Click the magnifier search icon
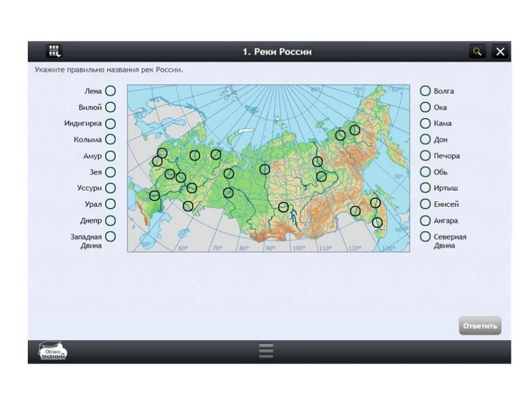This screenshot has width=532, height=399. 477,51
